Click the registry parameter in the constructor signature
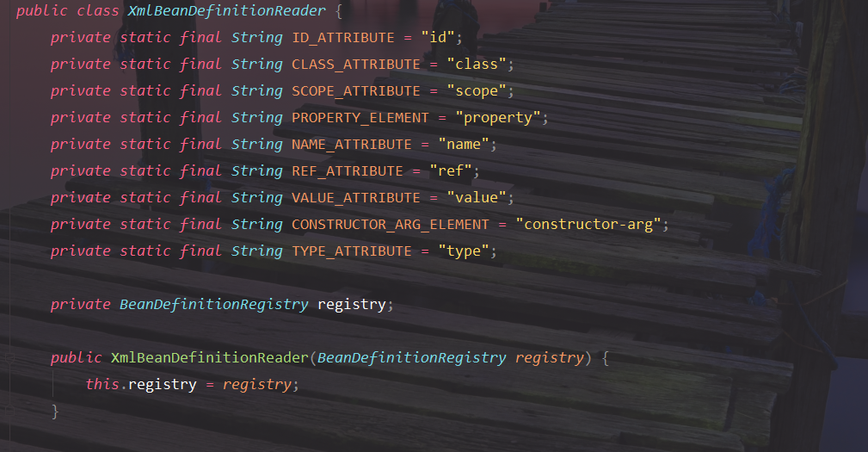The image size is (868, 452). coord(549,357)
